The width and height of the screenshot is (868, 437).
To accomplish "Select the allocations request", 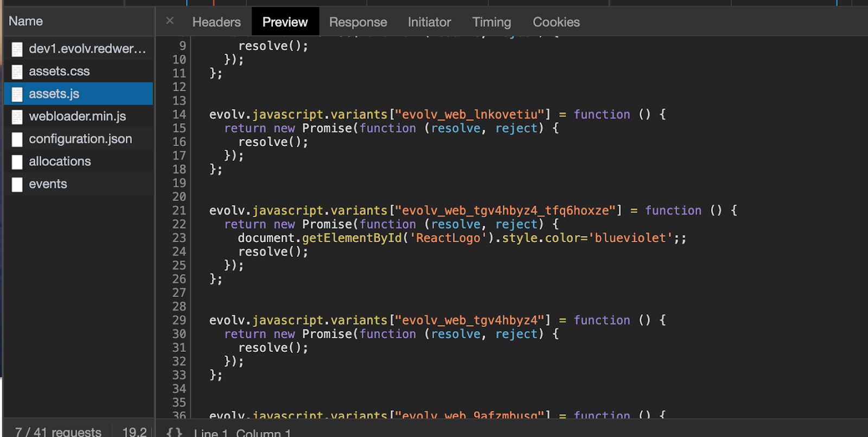I will [x=79, y=161].
